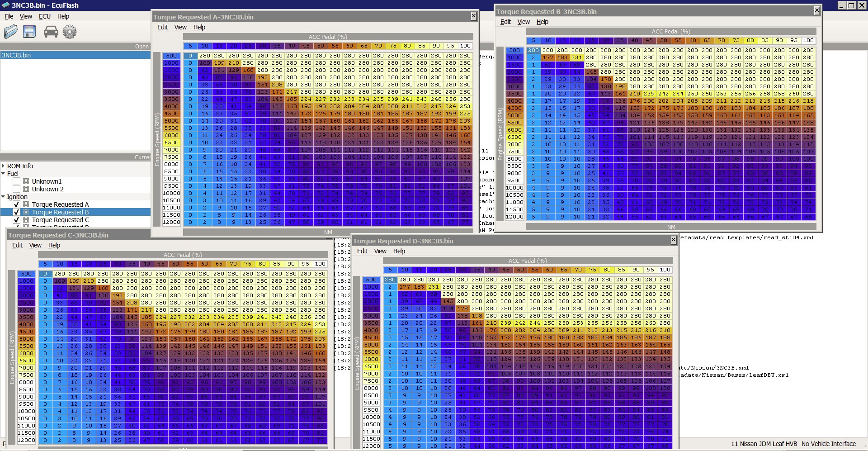Viewport: 868px width, 451px height.
Task: Click the Torque Requested C window title bar
Action: (x=169, y=235)
